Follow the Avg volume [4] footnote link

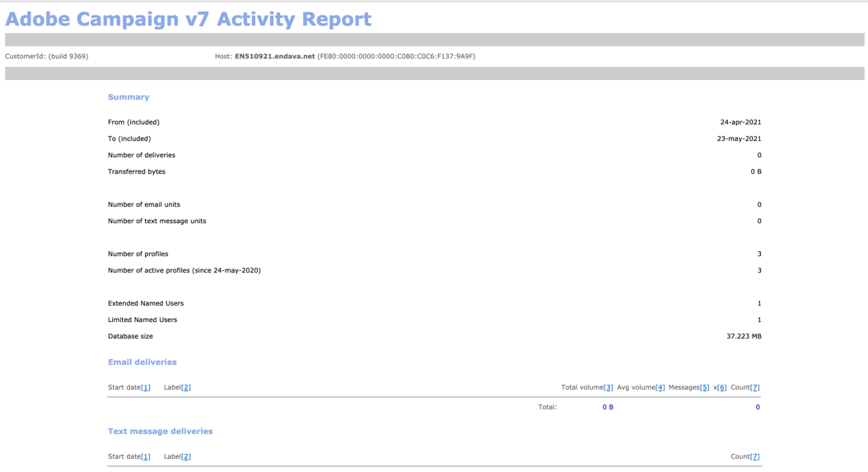tap(660, 388)
